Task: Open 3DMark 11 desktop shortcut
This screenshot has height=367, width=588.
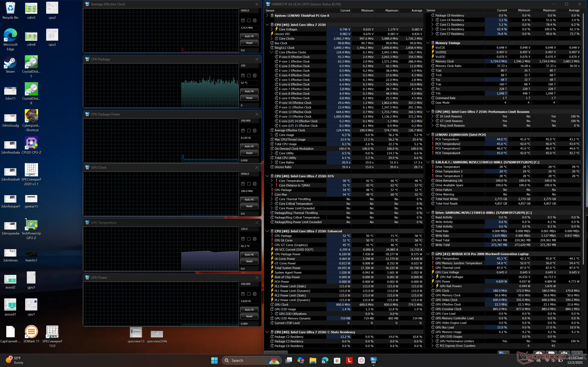Action: pos(31,332)
